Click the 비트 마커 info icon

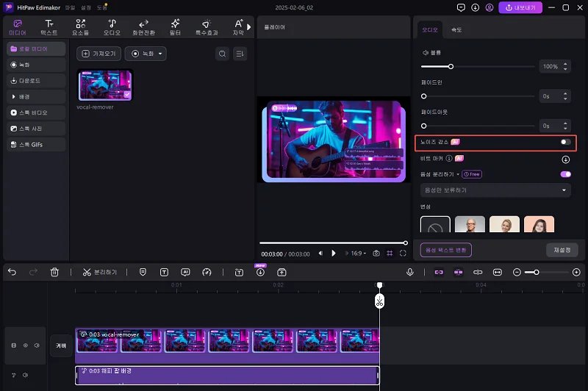(449, 159)
